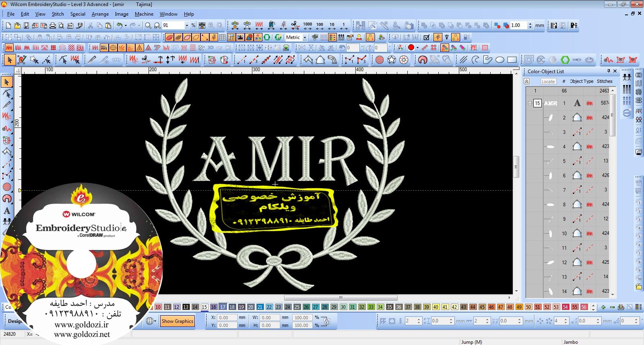Pick color swatch 54 in the palette
This screenshot has height=345, width=644.
tap(565, 307)
